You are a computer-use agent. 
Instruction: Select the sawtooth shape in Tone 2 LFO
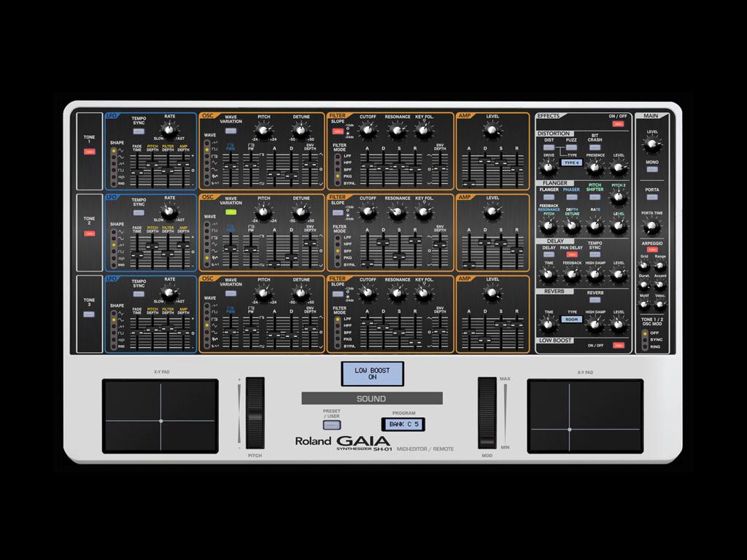pos(114,245)
